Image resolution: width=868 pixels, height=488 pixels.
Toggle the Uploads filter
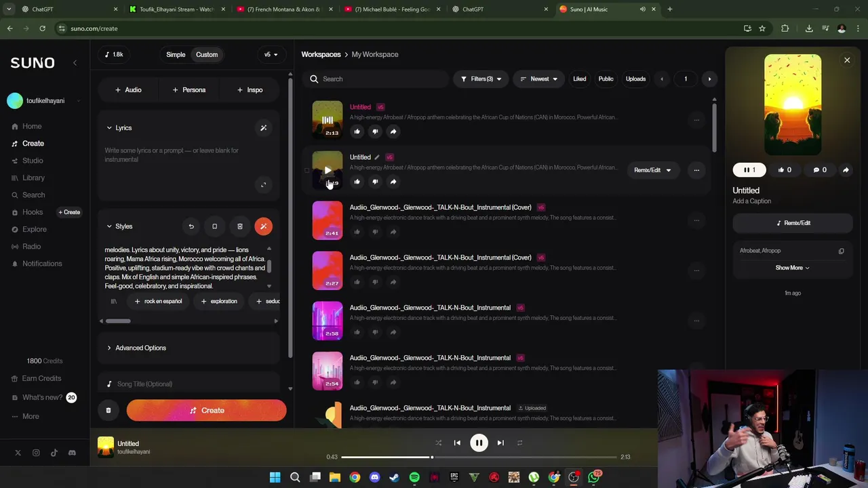pyautogui.click(x=635, y=79)
